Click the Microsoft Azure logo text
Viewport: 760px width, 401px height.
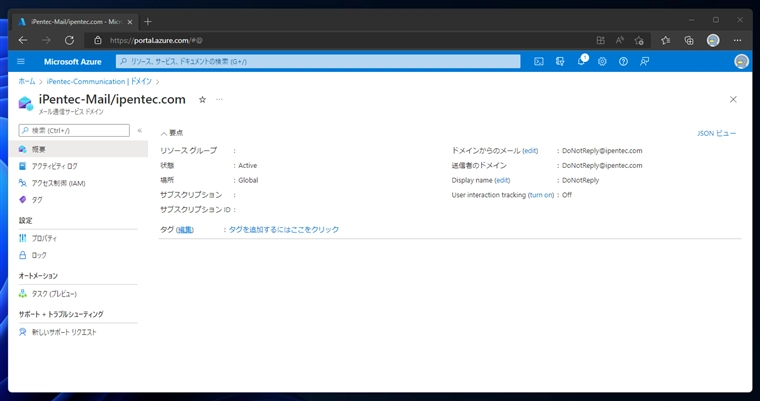(73, 62)
